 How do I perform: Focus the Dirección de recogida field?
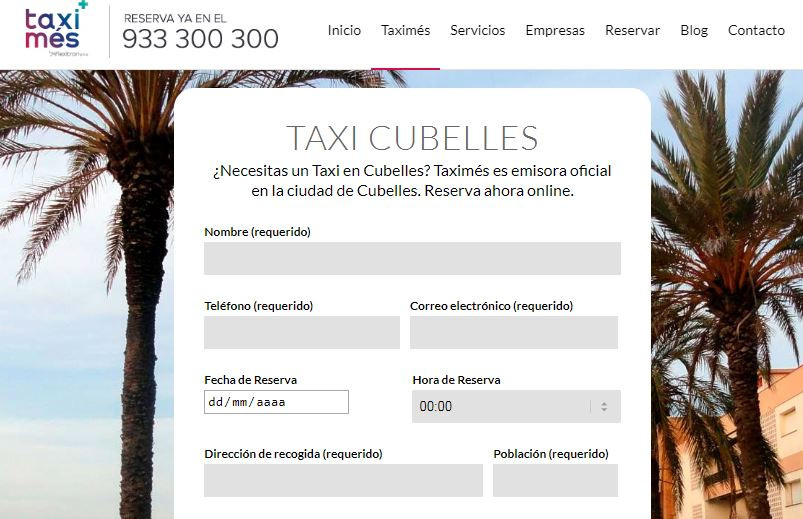(x=343, y=480)
